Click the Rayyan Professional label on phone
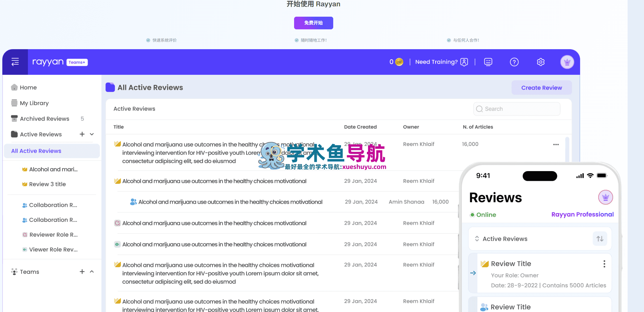The width and height of the screenshot is (644, 312). pos(582,215)
